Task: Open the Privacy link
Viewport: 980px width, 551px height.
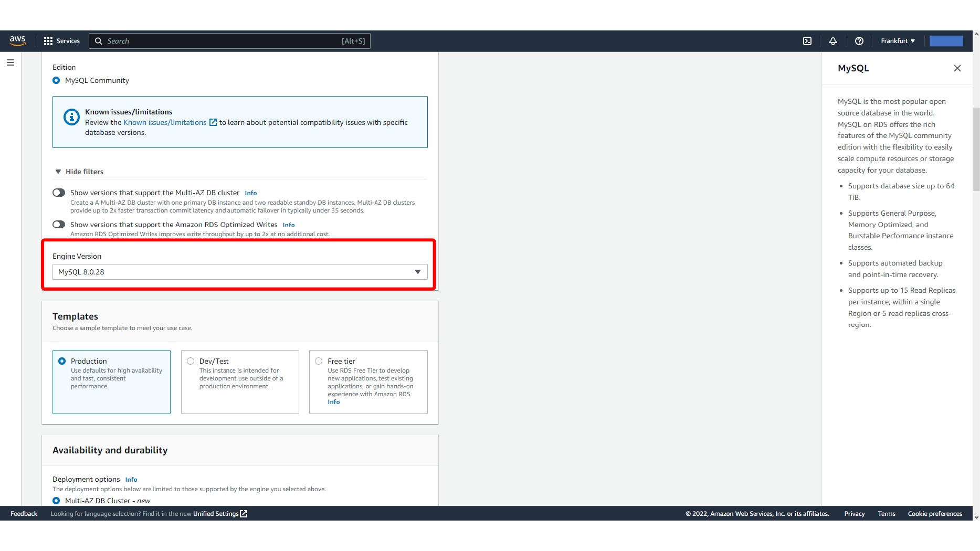Action: [x=855, y=514]
